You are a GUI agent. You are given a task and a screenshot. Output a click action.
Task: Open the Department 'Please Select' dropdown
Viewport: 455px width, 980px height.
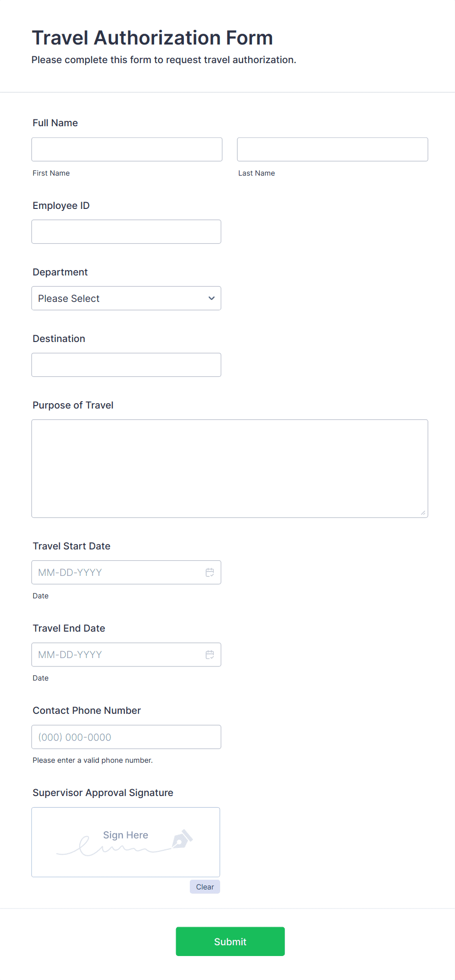pos(117,298)
